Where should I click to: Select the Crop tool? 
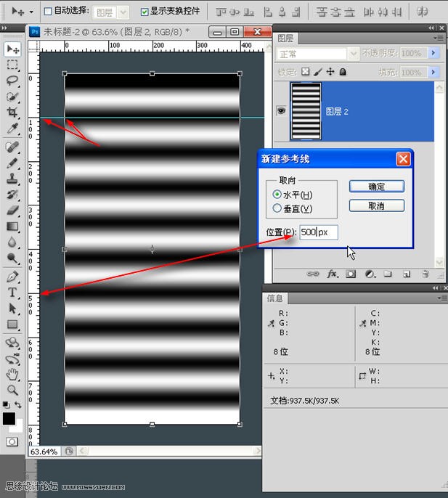(13, 112)
